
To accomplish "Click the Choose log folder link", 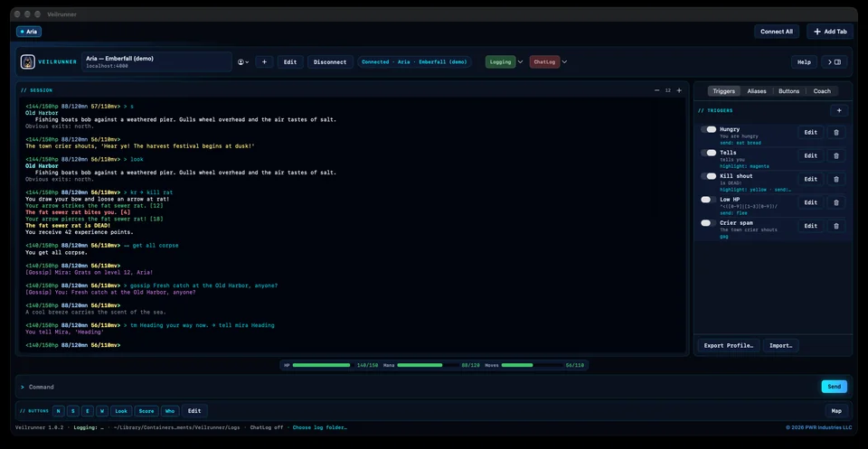I will tap(319, 427).
